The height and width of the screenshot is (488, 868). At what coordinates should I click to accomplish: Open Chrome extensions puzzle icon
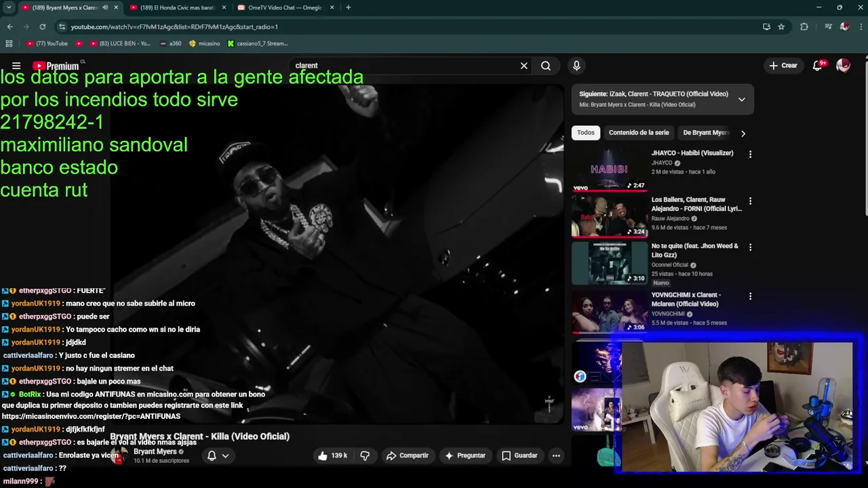(x=804, y=26)
